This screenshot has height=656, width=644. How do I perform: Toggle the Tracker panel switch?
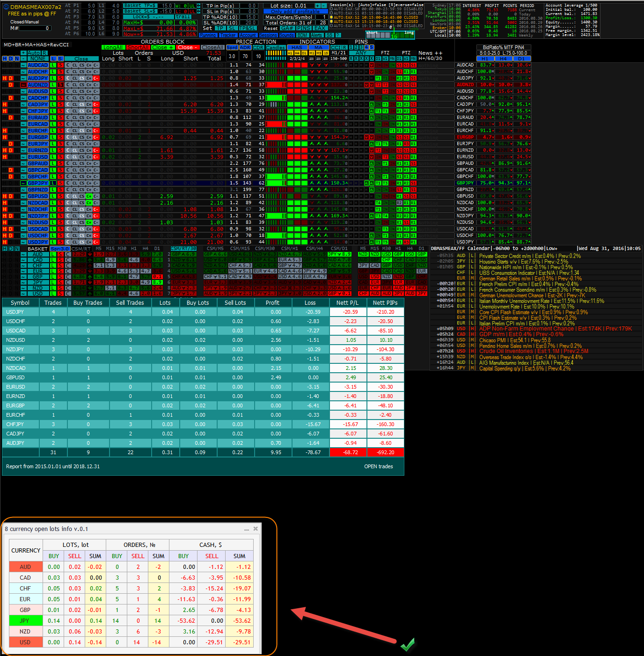pyautogui.click(x=228, y=35)
